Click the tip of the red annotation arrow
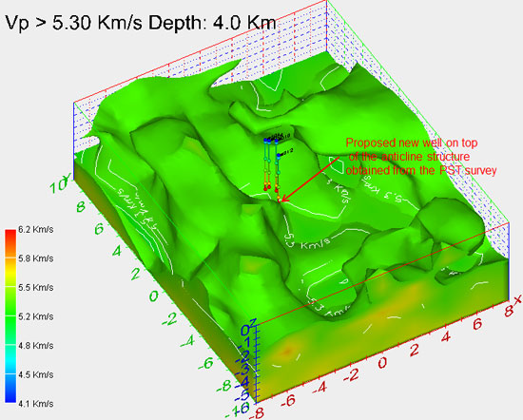The image size is (523, 420). point(281,201)
